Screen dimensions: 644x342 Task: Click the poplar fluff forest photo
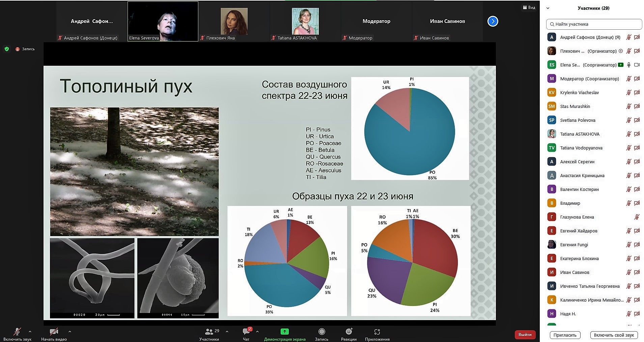tap(134, 172)
